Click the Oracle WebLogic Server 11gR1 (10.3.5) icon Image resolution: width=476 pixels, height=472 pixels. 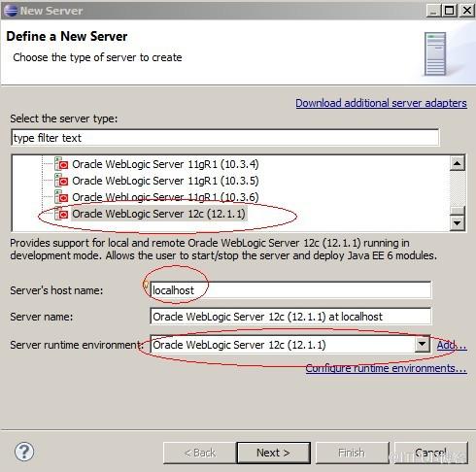click(61, 181)
